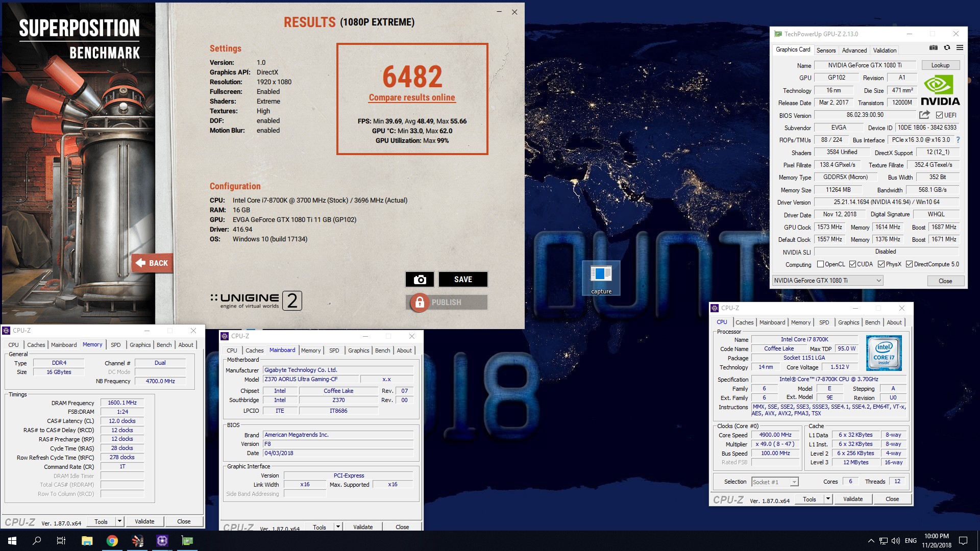Toggle the DirectCompute 5.0 checkbox
980x551 pixels.
click(909, 264)
